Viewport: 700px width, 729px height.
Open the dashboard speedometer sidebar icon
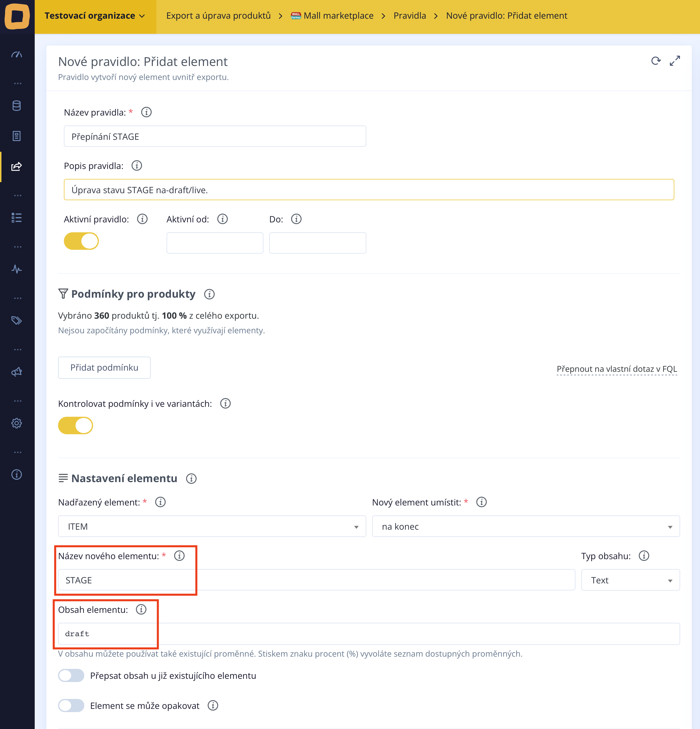click(17, 55)
